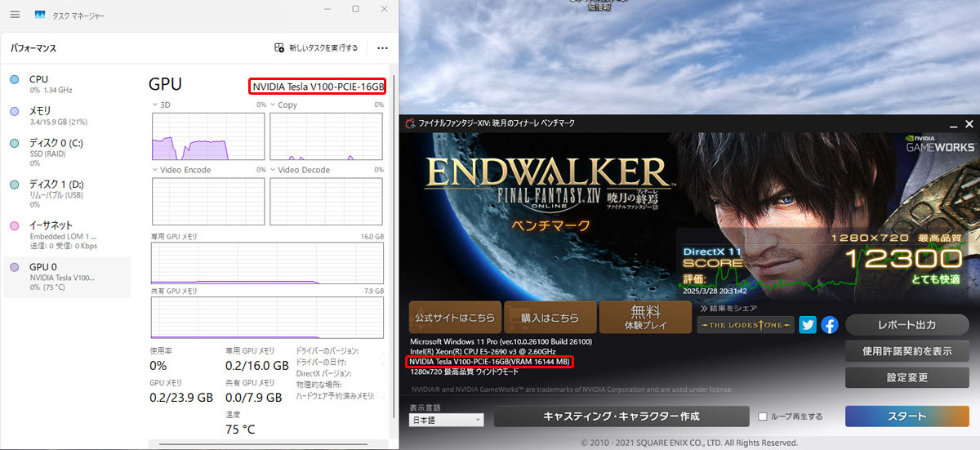Image resolution: width=980 pixels, height=450 pixels.
Task: Open THE LODESTONE share link
Action: (746, 325)
